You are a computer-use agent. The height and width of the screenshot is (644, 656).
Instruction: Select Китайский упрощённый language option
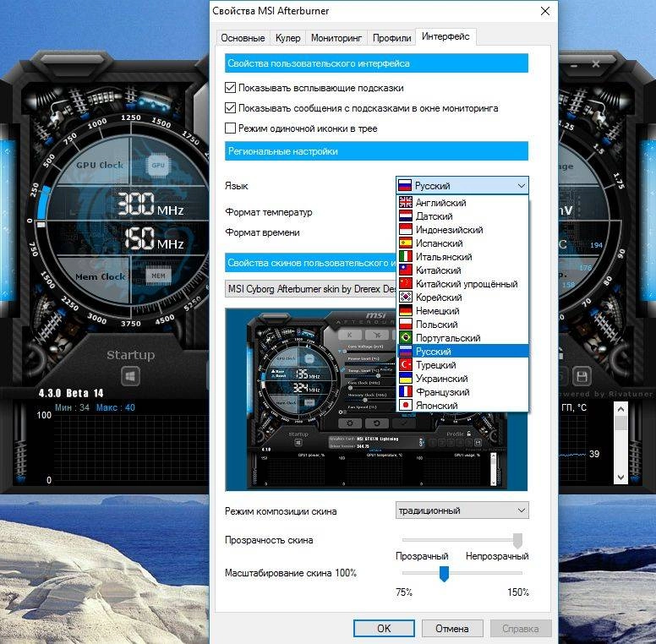tap(462, 284)
